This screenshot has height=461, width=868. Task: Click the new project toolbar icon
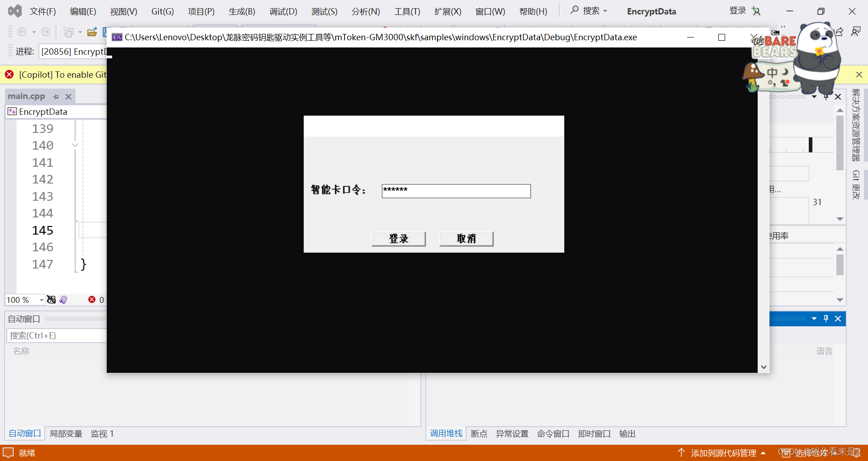68,32
